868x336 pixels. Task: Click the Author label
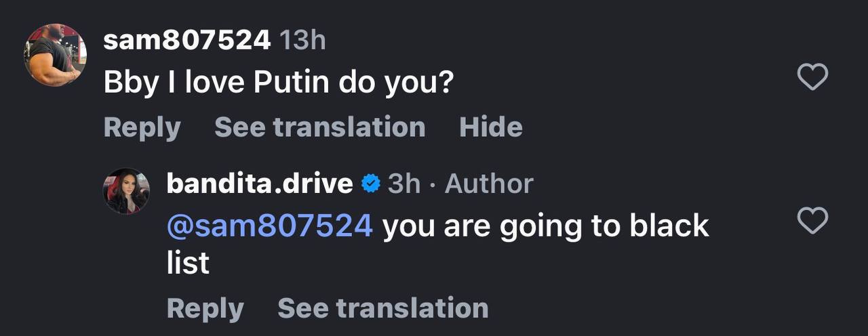[489, 184]
